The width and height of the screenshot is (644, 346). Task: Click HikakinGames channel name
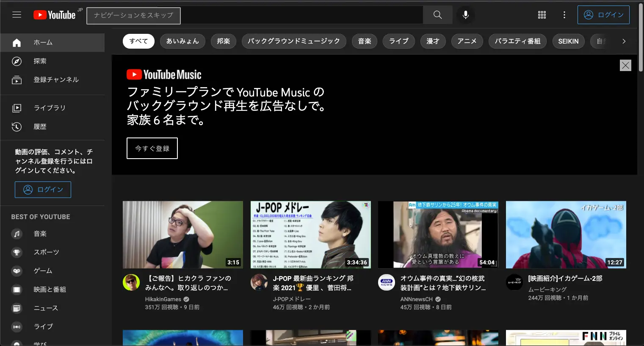pos(163,299)
